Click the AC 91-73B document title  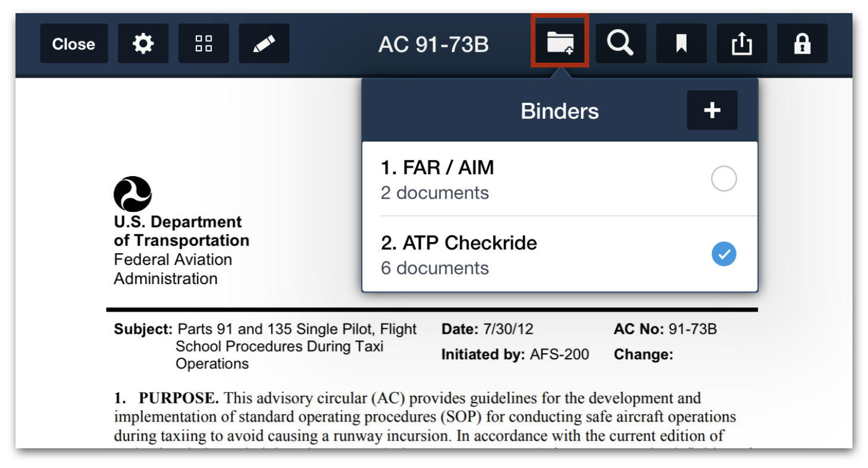(x=433, y=44)
